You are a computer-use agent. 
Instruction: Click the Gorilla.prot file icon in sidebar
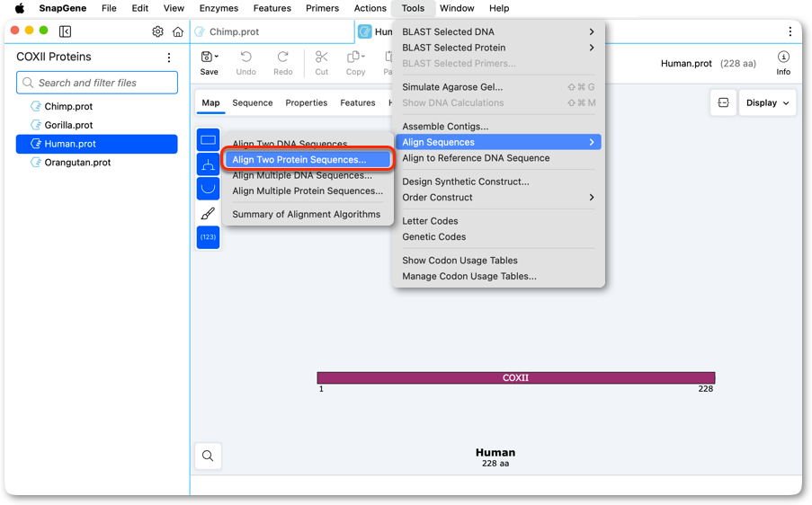[x=36, y=125]
